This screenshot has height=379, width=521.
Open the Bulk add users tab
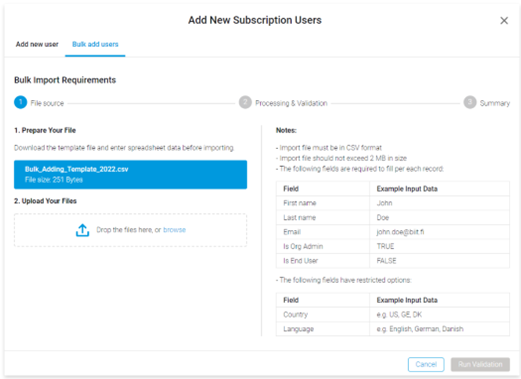click(95, 44)
